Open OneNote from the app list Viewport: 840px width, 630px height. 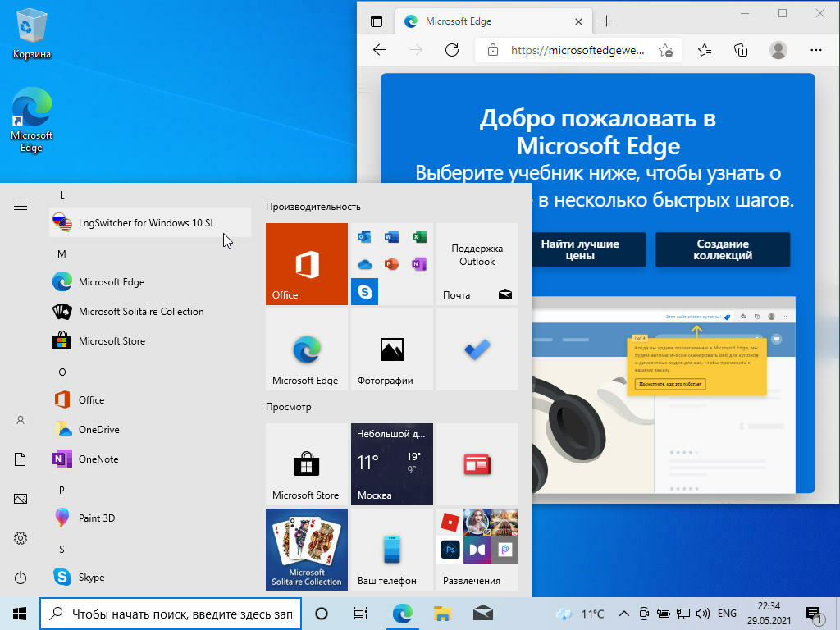(x=150, y=459)
